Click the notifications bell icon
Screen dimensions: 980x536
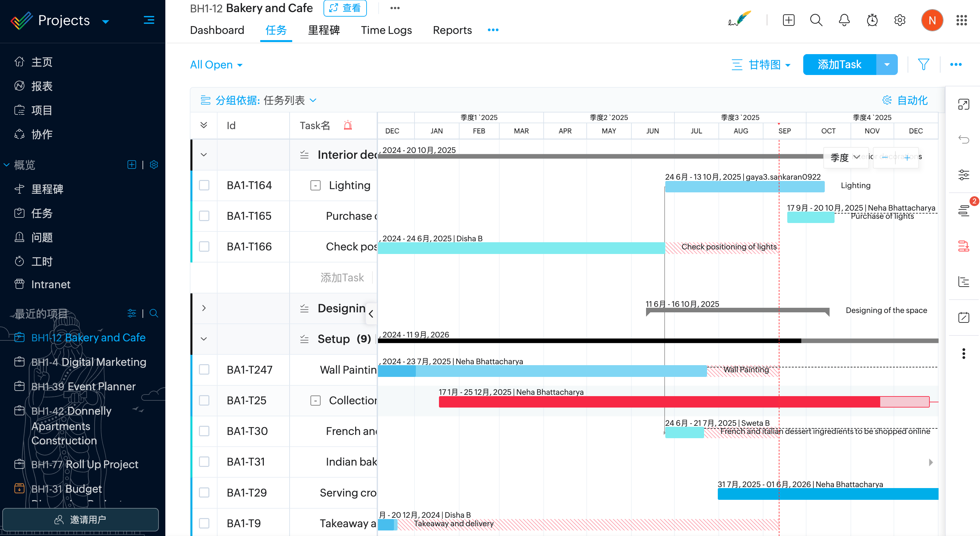tap(844, 20)
